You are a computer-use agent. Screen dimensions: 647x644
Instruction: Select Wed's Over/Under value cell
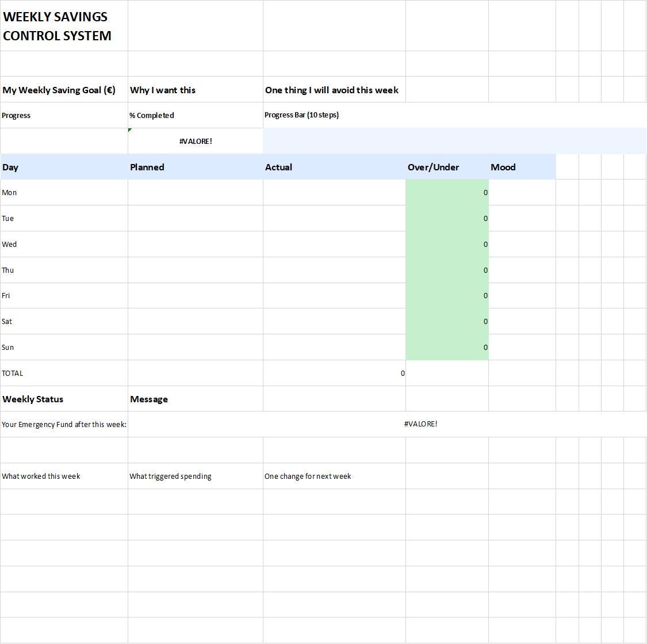pyautogui.click(x=447, y=244)
